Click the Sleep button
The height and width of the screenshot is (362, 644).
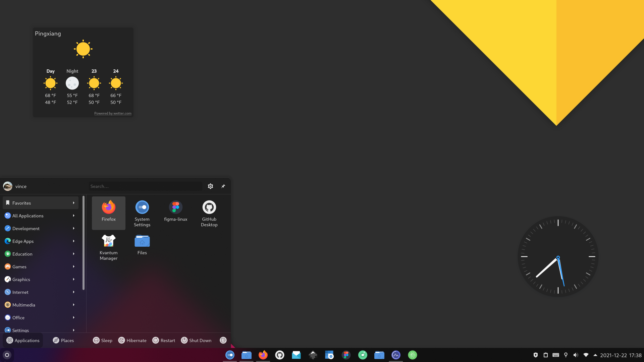pos(103,340)
